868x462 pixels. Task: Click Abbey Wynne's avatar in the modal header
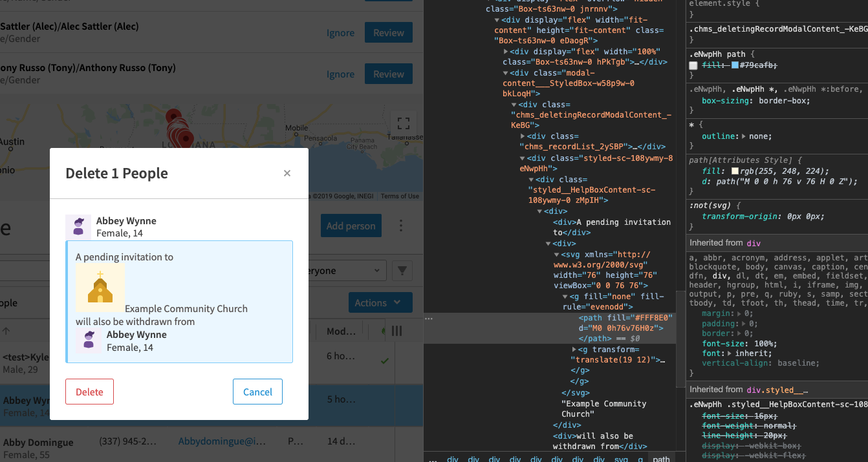coord(78,226)
